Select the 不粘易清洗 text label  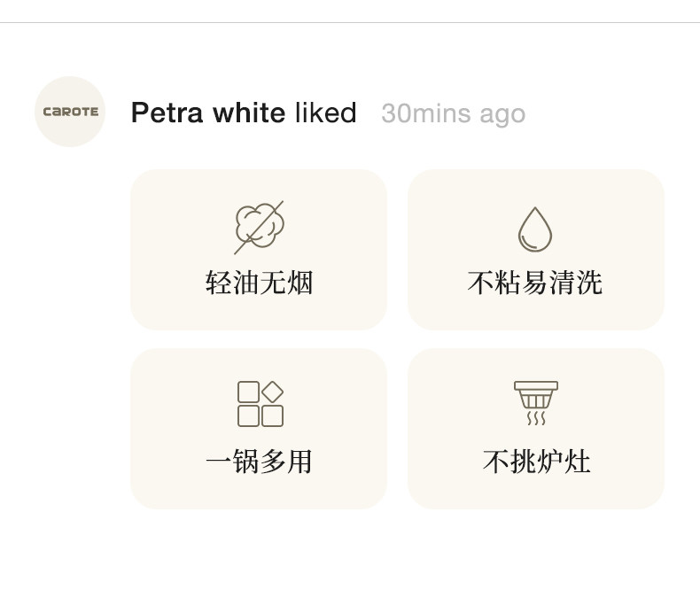pos(535,283)
